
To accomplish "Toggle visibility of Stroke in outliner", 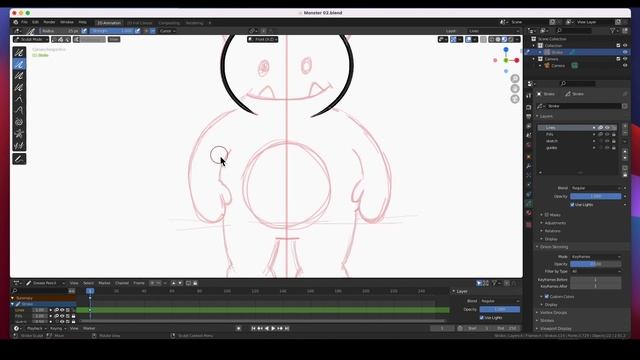I will (625, 52).
